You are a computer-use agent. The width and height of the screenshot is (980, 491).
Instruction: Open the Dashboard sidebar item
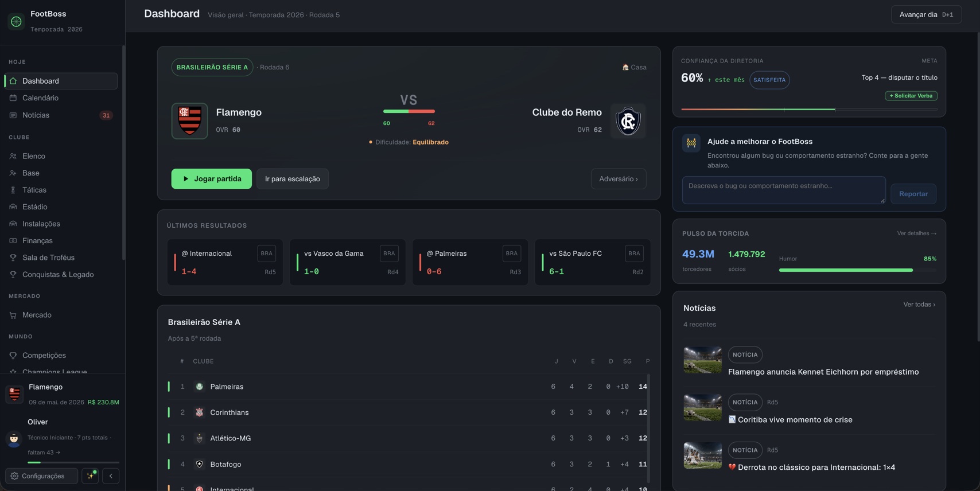coord(61,81)
